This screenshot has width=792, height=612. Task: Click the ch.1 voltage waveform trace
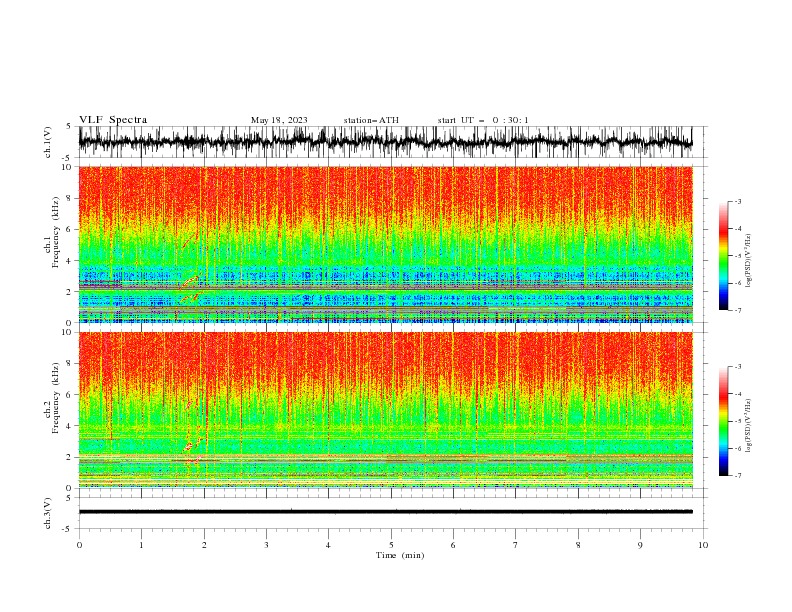tap(385, 142)
